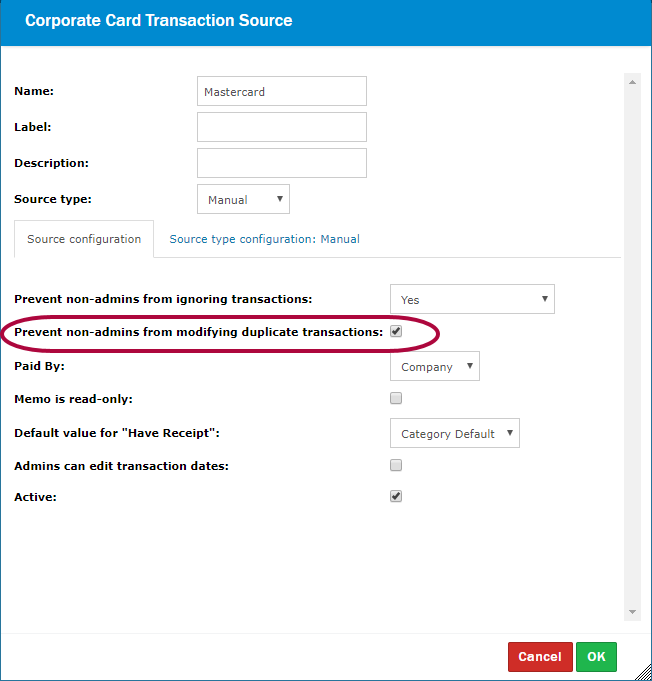Expand the ignoring transactions Yes dropdown
652x681 pixels.
[471, 299]
